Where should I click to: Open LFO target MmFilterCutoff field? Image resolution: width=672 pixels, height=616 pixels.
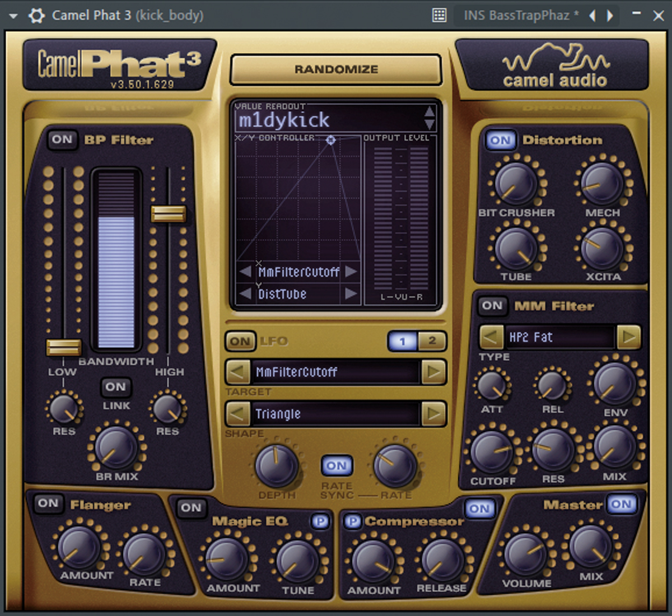pyautogui.click(x=335, y=372)
